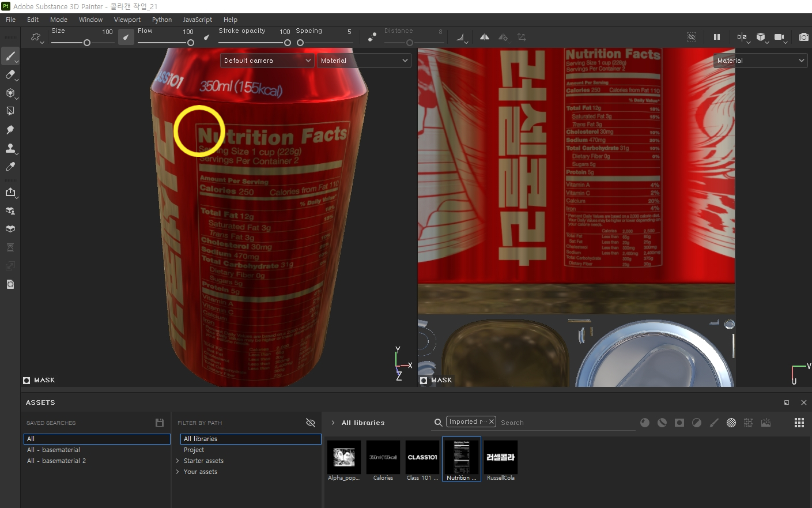Click the Spacing slider handle
Viewport: 812px width, 508px height.
pos(300,43)
